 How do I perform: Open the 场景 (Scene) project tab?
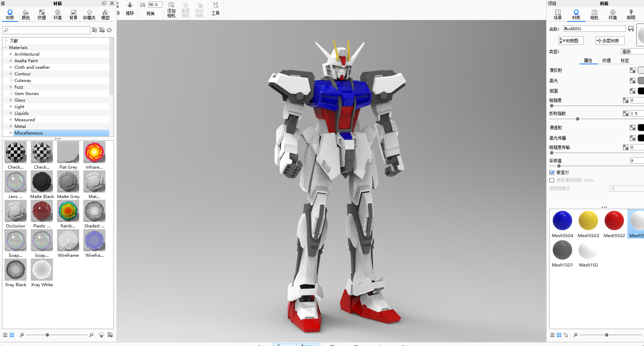[558, 15]
